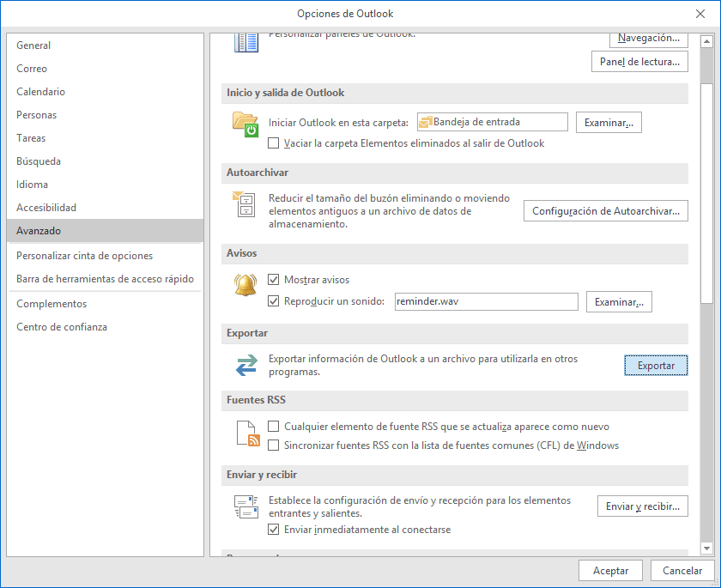Click the vertical scrollbar thumb
Image resolution: width=721 pixels, height=588 pixels.
pos(706,193)
